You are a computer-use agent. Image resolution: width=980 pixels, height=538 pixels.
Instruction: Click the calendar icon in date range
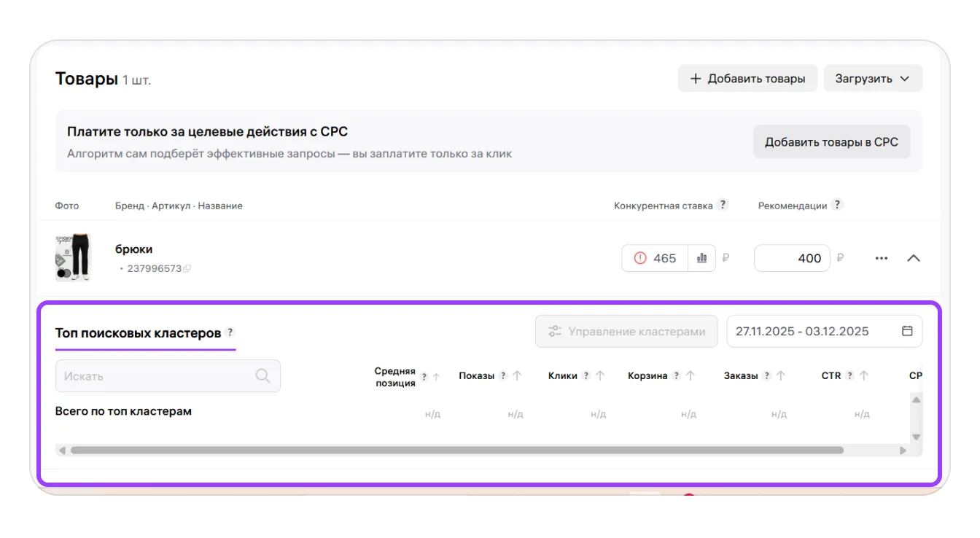pos(907,331)
